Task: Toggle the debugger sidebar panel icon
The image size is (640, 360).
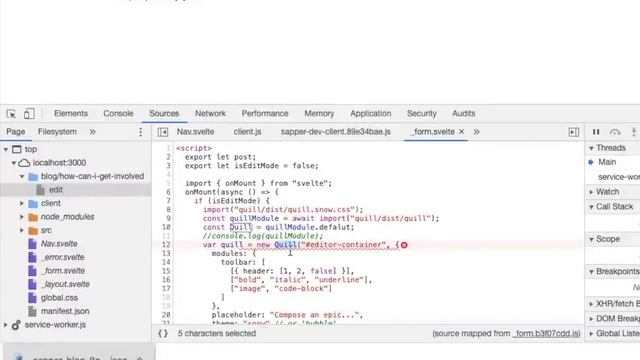Action: pos(573,132)
